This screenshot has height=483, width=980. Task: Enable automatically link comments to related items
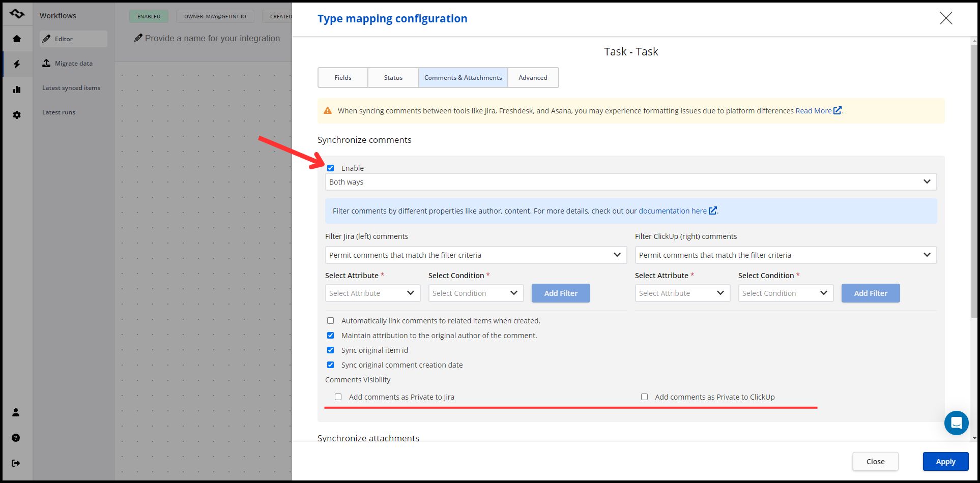click(331, 321)
